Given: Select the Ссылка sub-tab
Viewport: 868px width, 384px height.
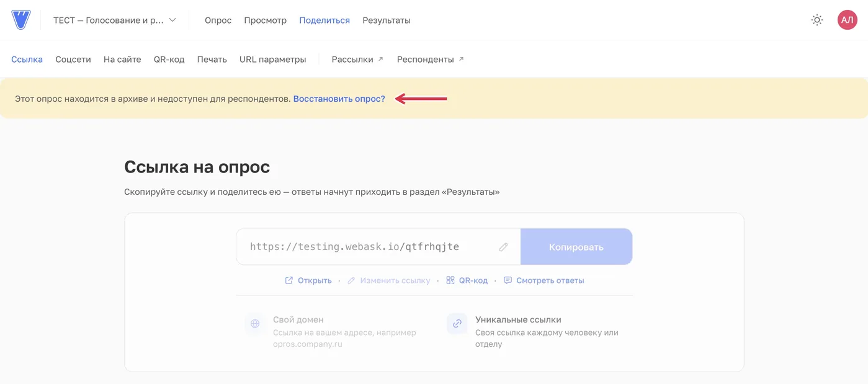Looking at the screenshot, I should click(x=27, y=60).
